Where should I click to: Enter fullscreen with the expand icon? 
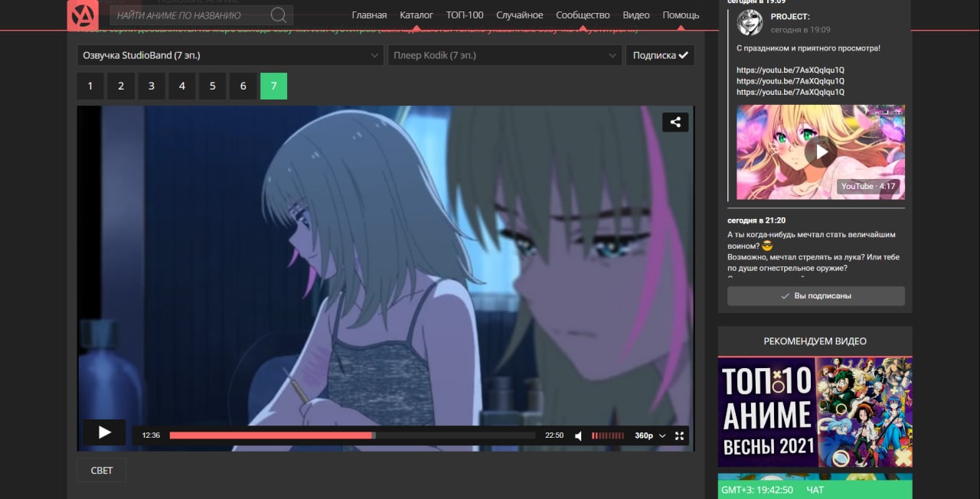click(679, 435)
